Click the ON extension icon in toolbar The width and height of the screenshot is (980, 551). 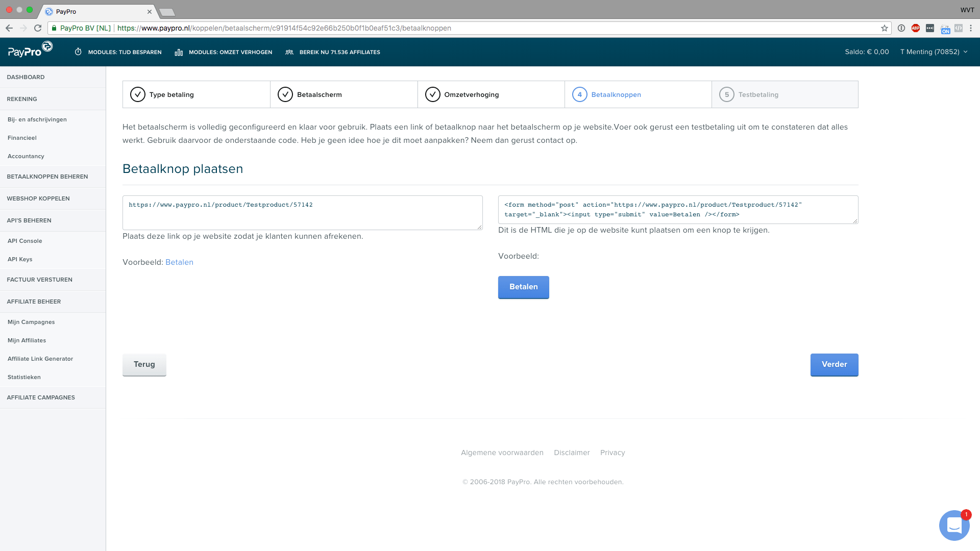pyautogui.click(x=945, y=29)
